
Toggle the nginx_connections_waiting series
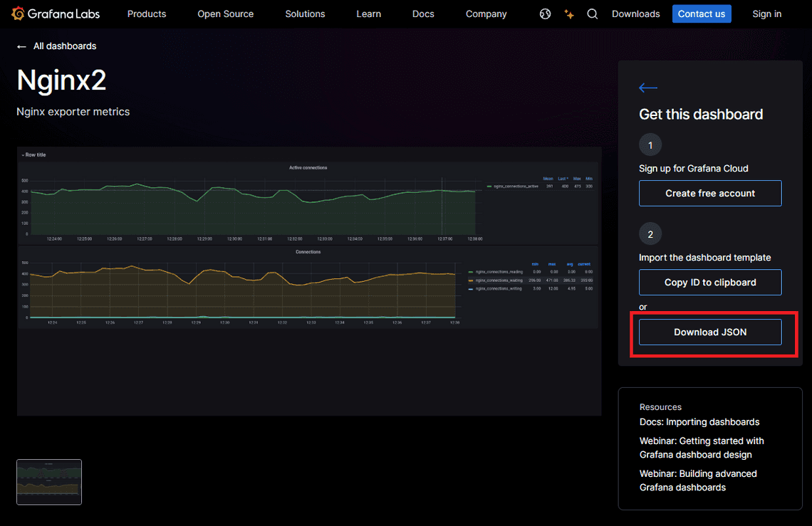(x=499, y=280)
